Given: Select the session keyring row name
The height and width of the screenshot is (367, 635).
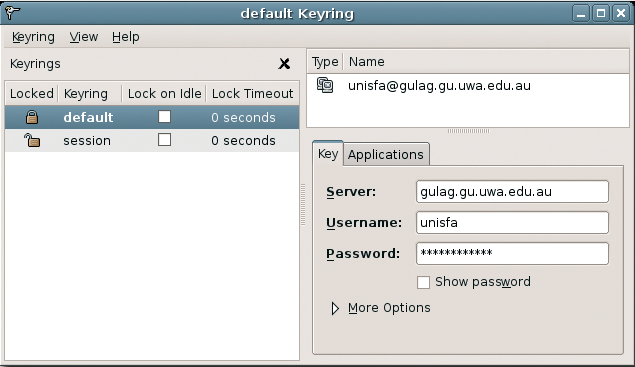Looking at the screenshot, I should tap(87, 141).
